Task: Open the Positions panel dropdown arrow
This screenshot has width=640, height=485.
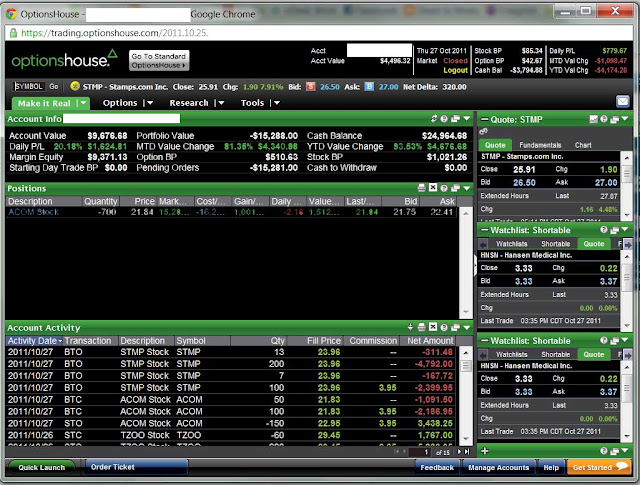Action: (467, 188)
